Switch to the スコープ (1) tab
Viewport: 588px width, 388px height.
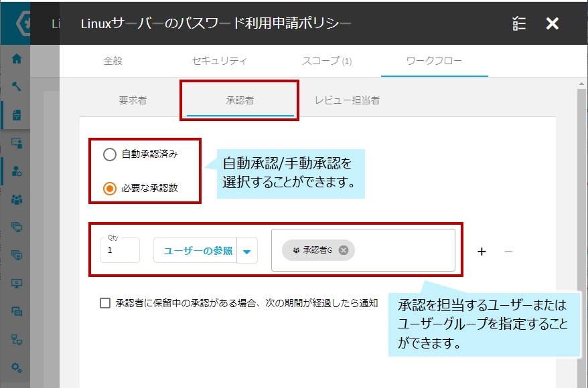coord(327,61)
